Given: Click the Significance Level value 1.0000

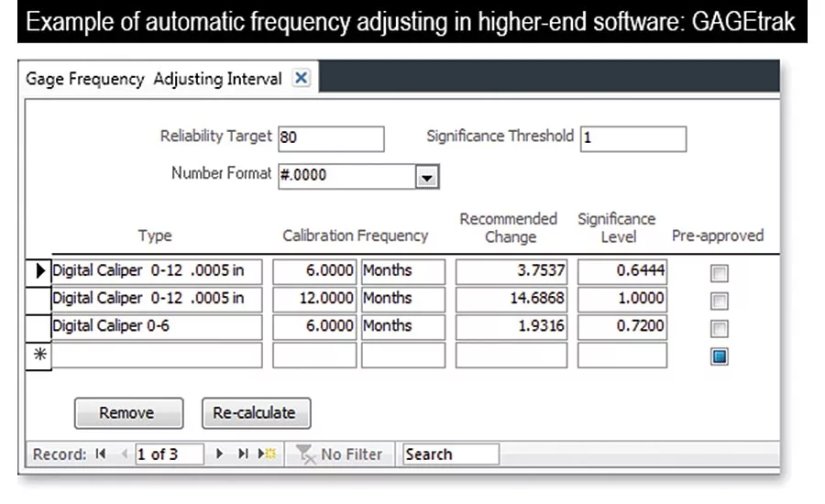Looking at the screenshot, I should coord(621,300).
